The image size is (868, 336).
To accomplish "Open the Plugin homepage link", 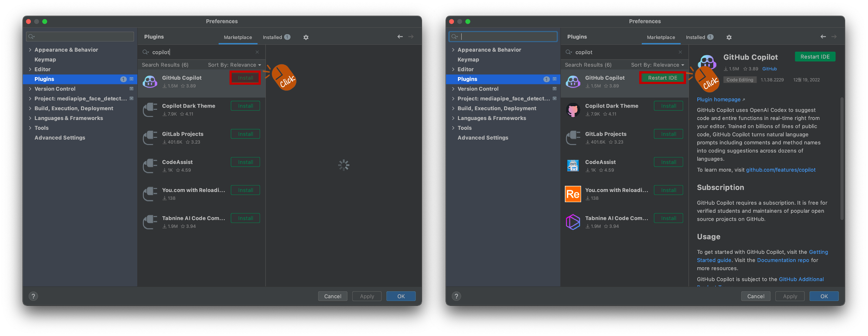I will (x=718, y=99).
